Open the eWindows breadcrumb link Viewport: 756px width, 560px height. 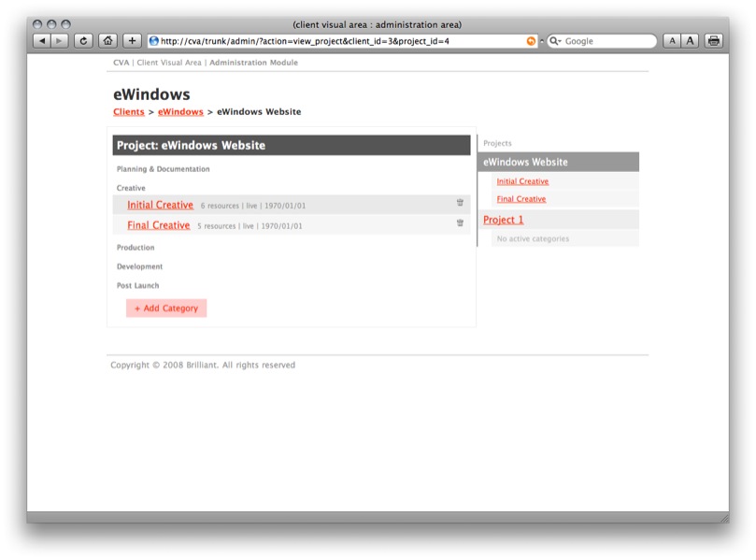tap(180, 112)
